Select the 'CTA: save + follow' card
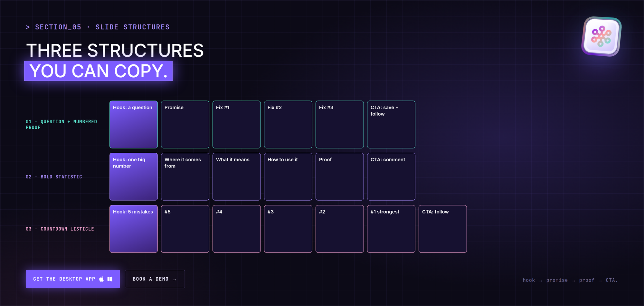This screenshot has height=306, width=644. pos(391,125)
